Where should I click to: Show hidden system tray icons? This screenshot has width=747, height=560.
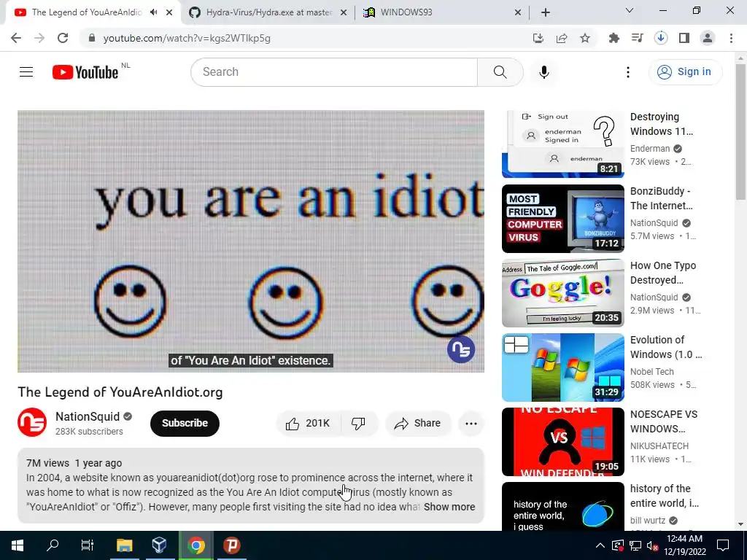600,545
